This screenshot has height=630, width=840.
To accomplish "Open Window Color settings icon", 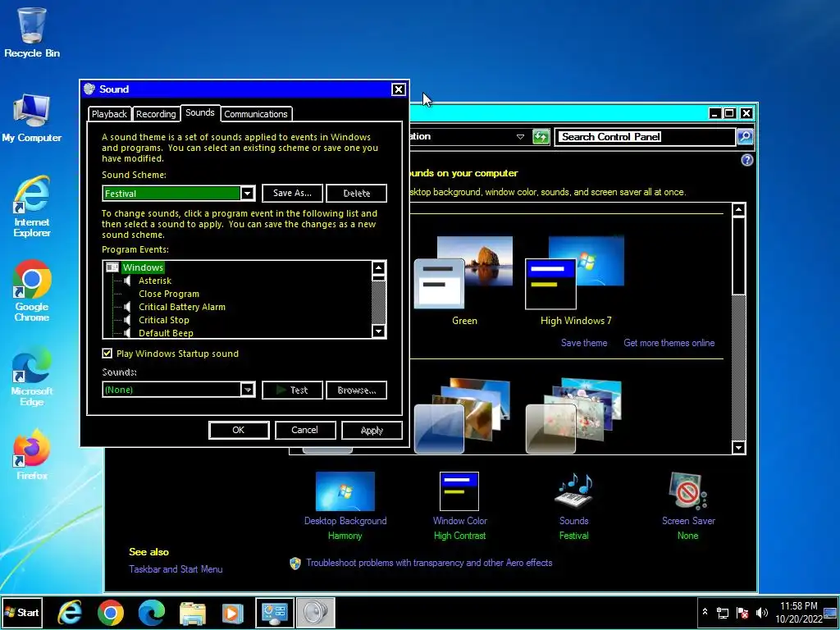I will click(x=459, y=491).
